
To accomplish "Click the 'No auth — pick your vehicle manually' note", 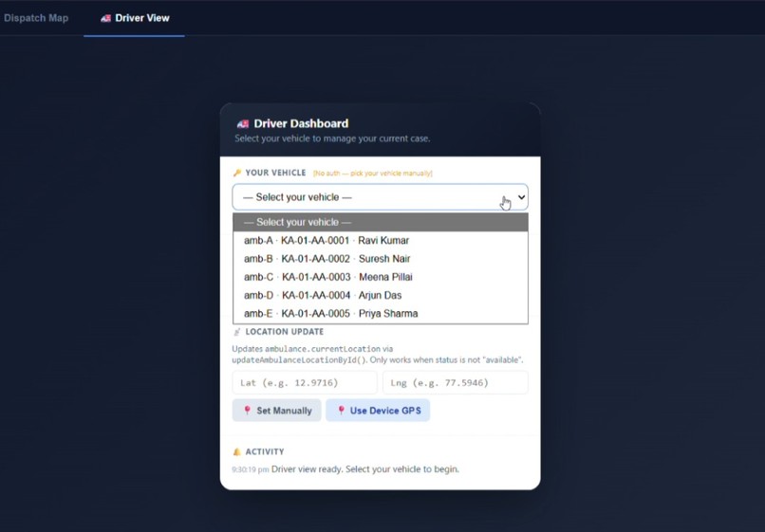I will [373, 174].
